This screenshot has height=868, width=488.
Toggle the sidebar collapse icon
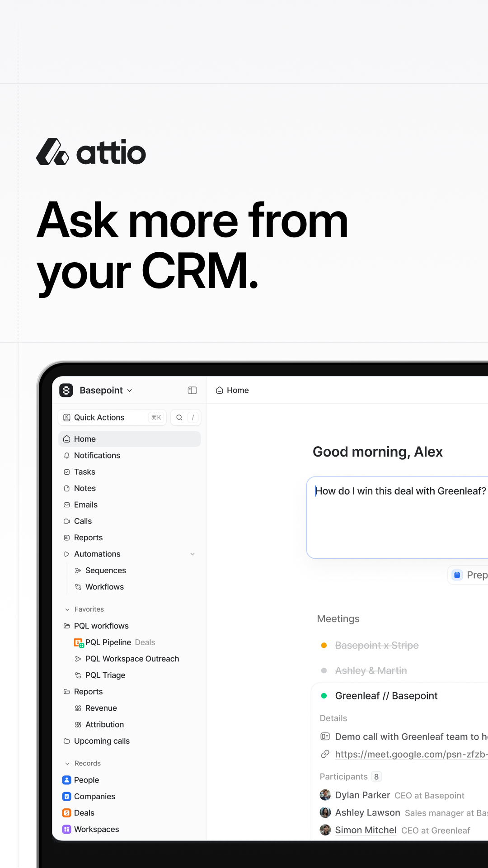192,390
